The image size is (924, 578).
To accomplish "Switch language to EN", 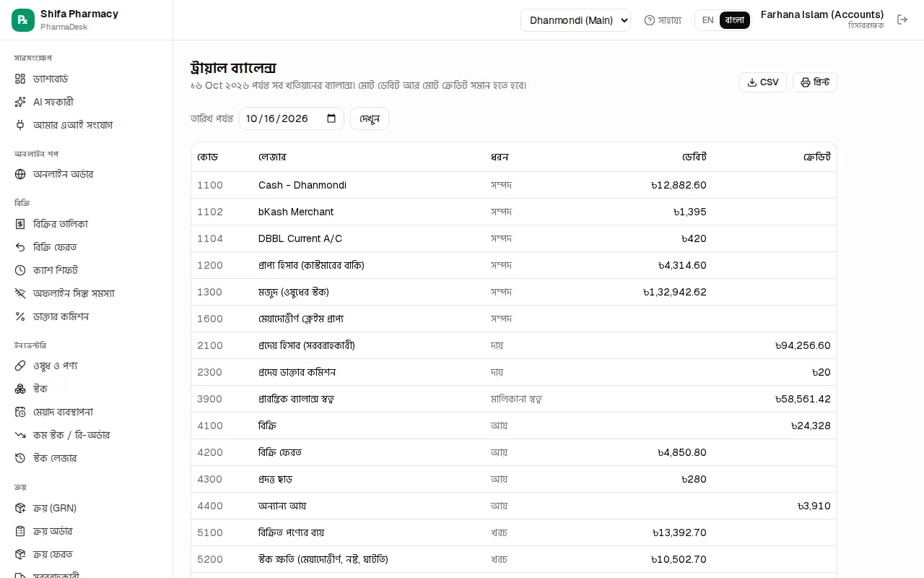I will click(x=707, y=20).
